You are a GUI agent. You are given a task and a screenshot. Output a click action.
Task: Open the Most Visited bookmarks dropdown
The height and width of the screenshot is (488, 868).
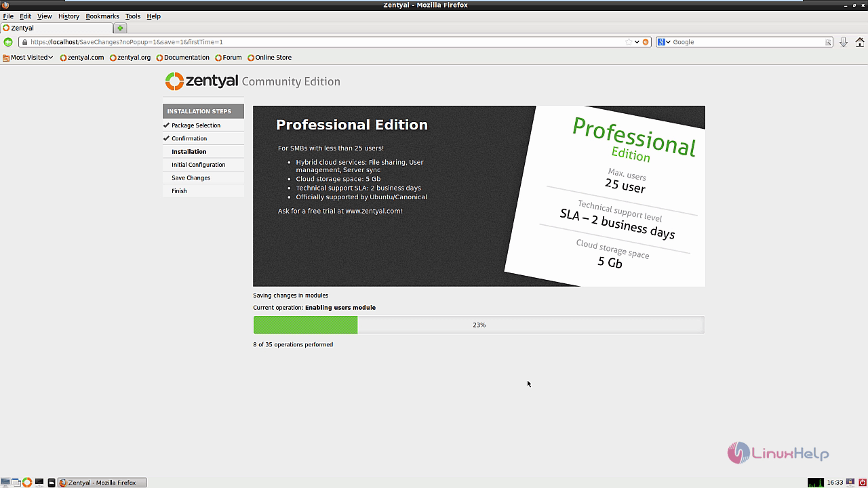[28, 58]
